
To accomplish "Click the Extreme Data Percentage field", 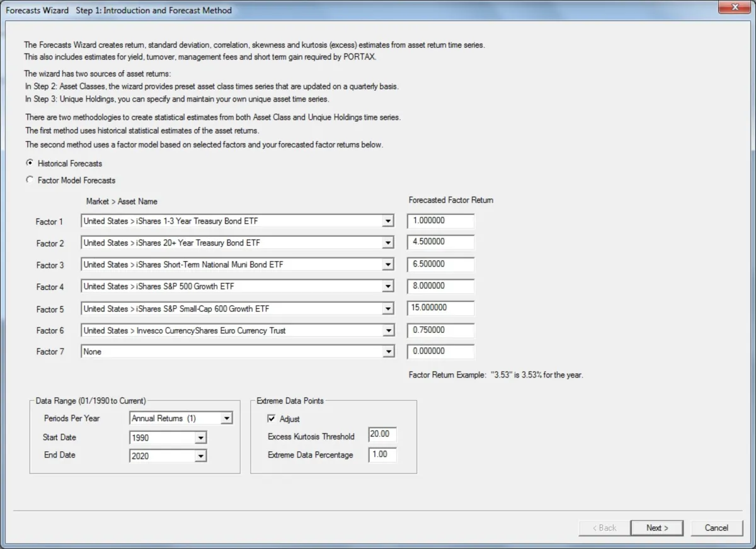I will [382, 454].
